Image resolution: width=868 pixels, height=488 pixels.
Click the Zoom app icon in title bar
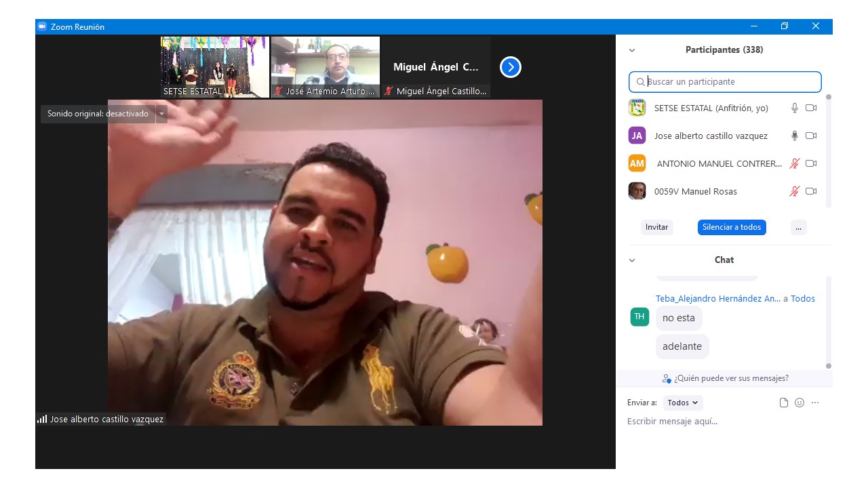42,26
